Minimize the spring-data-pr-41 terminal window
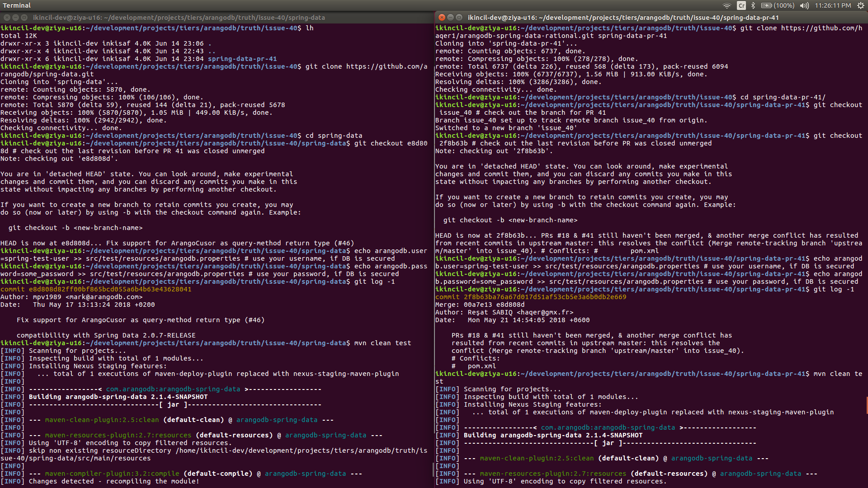Viewport: 868px width, 488px height. click(450, 17)
